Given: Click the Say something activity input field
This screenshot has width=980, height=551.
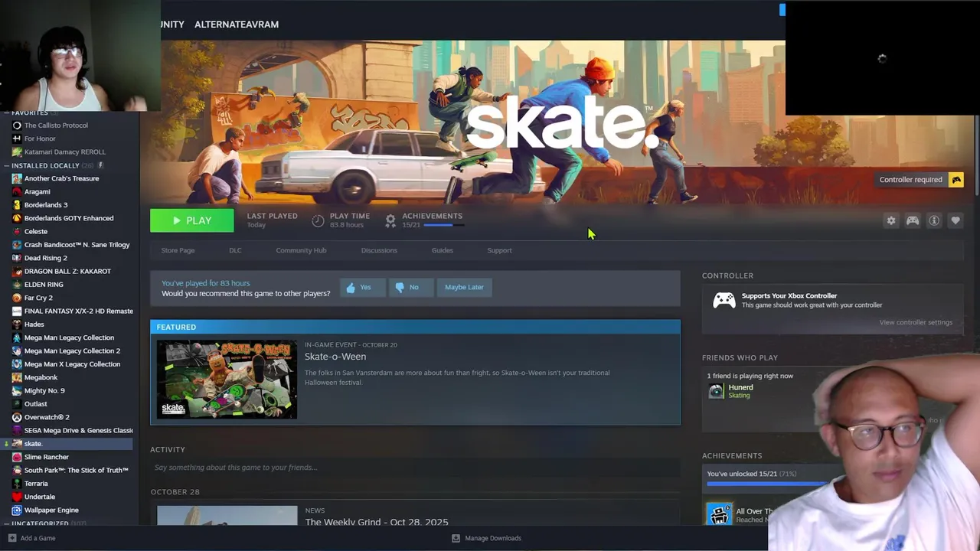Looking at the screenshot, I should coord(415,468).
